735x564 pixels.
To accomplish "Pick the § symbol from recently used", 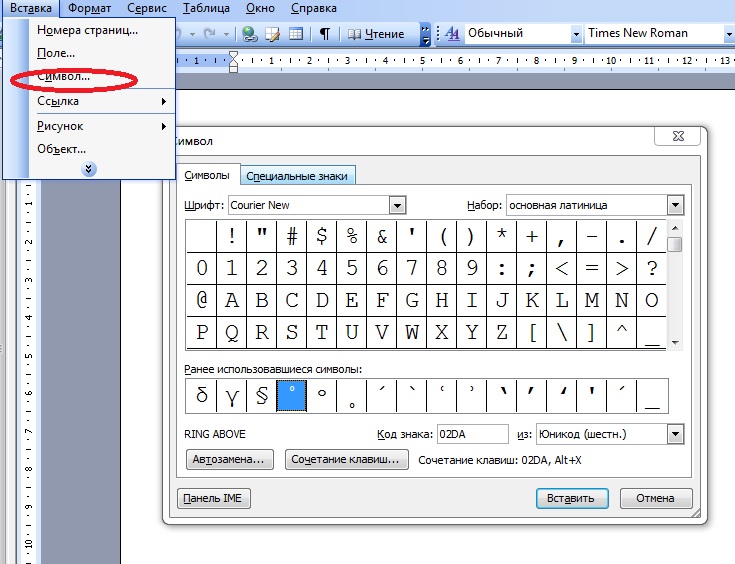I will (x=262, y=397).
